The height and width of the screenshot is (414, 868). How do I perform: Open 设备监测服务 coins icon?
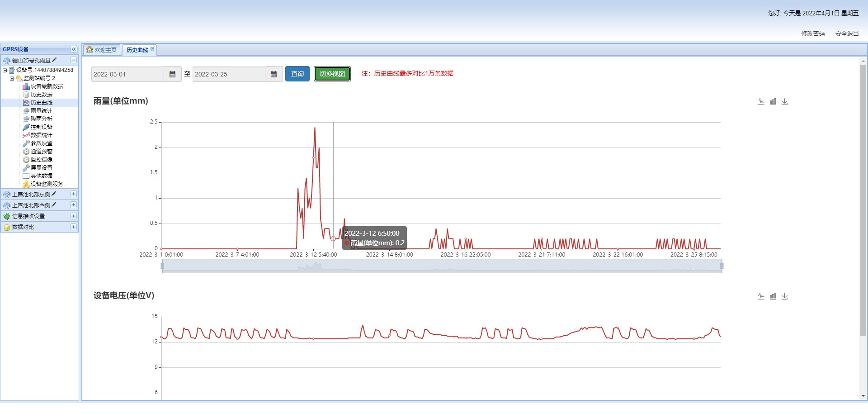click(x=26, y=184)
